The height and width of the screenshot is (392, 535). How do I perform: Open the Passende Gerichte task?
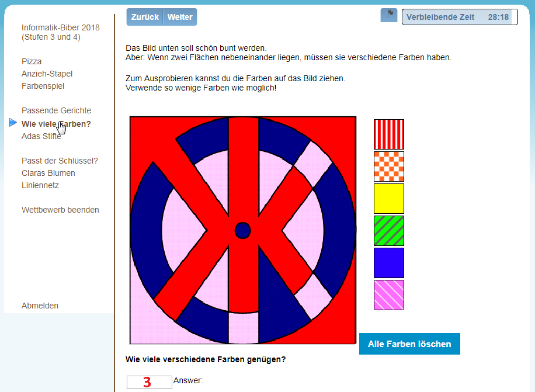click(x=56, y=110)
